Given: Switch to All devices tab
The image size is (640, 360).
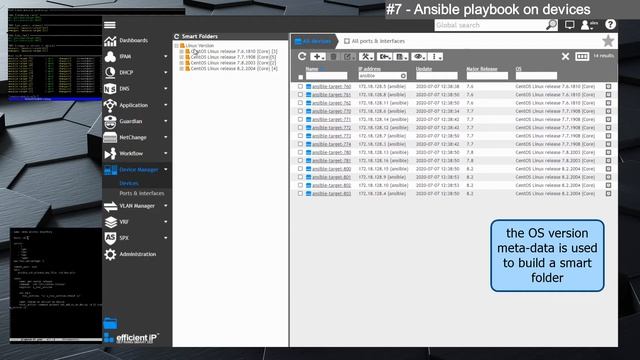Looking at the screenshot, I should point(313,41).
